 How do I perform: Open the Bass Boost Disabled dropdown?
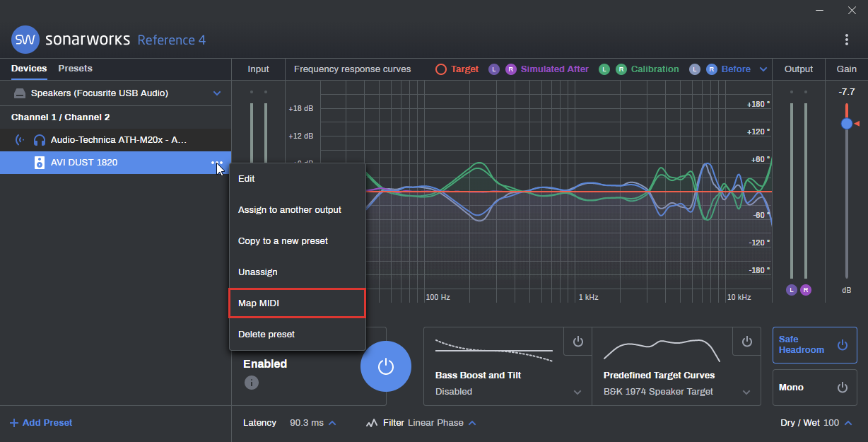(x=508, y=392)
